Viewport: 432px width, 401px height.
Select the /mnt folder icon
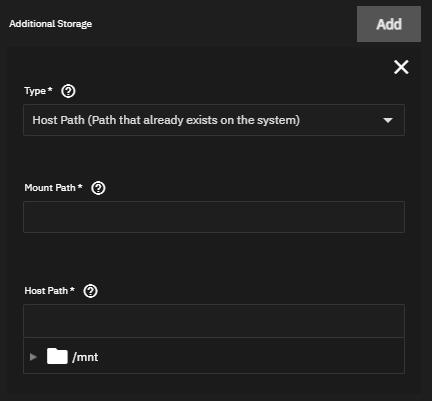pos(57,356)
